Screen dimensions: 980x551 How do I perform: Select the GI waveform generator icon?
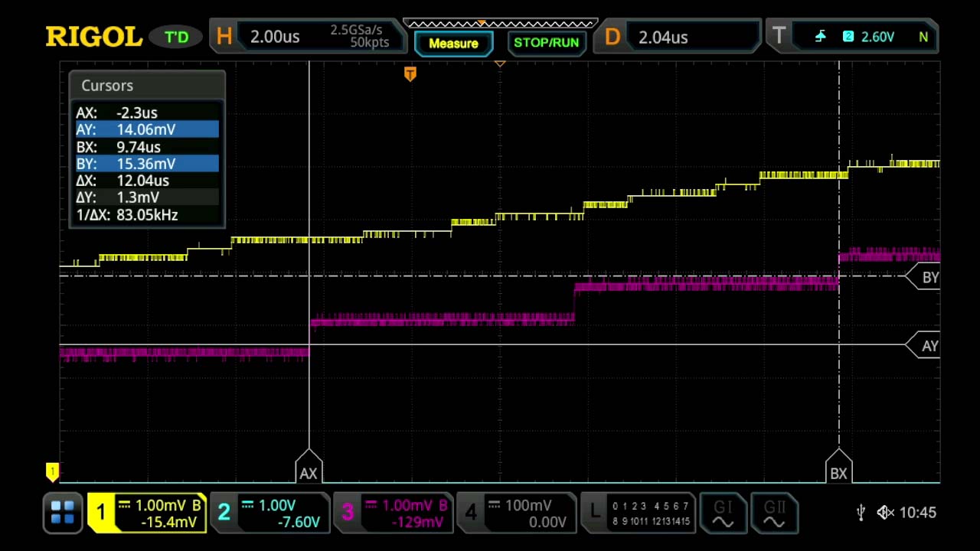[x=723, y=513]
